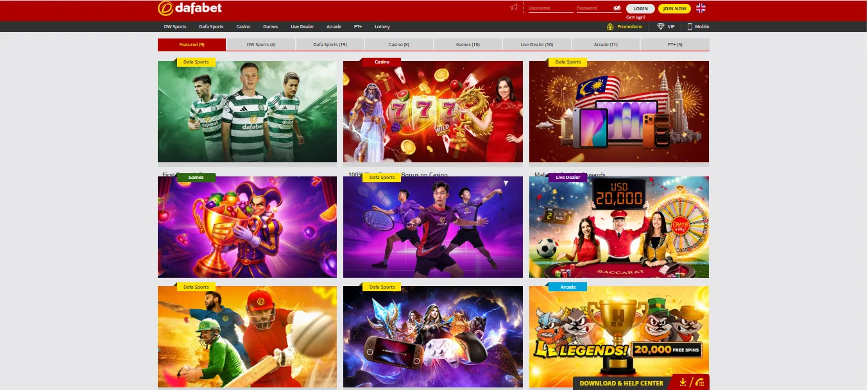Open Dafa Sports in the nav bar

(x=211, y=26)
